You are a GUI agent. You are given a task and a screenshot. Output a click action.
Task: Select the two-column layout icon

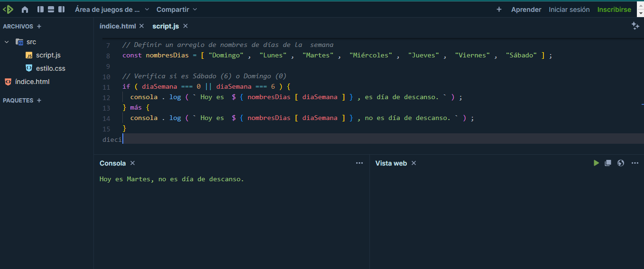click(51, 9)
